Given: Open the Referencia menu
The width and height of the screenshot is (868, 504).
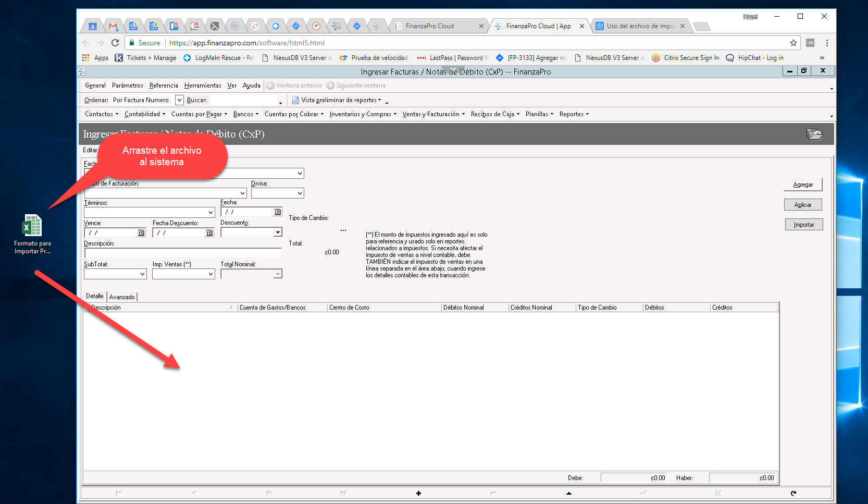Looking at the screenshot, I should 164,85.
